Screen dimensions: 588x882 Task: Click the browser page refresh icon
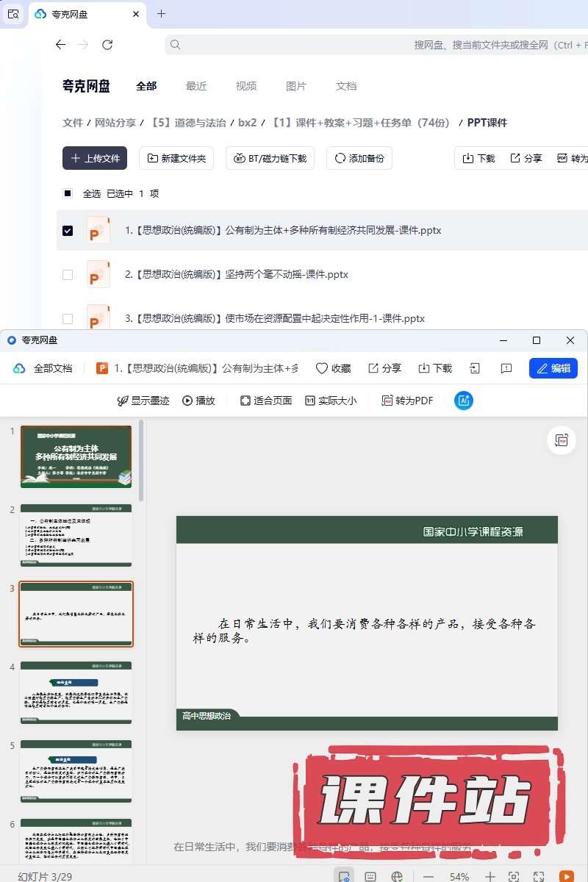click(x=107, y=45)
